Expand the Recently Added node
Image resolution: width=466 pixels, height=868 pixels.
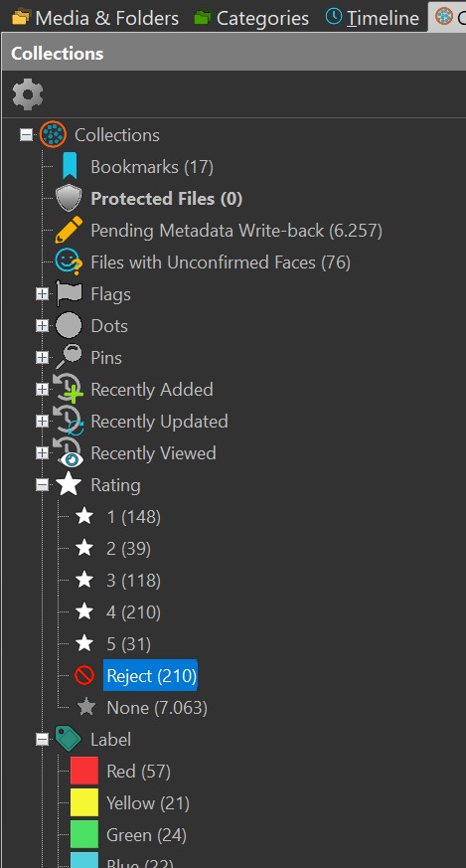click(x=42, y=389)
